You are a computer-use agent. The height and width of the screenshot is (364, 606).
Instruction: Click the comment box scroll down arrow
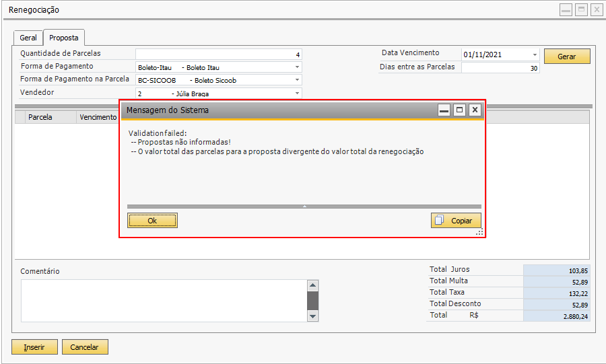click(x=312, y=316)
